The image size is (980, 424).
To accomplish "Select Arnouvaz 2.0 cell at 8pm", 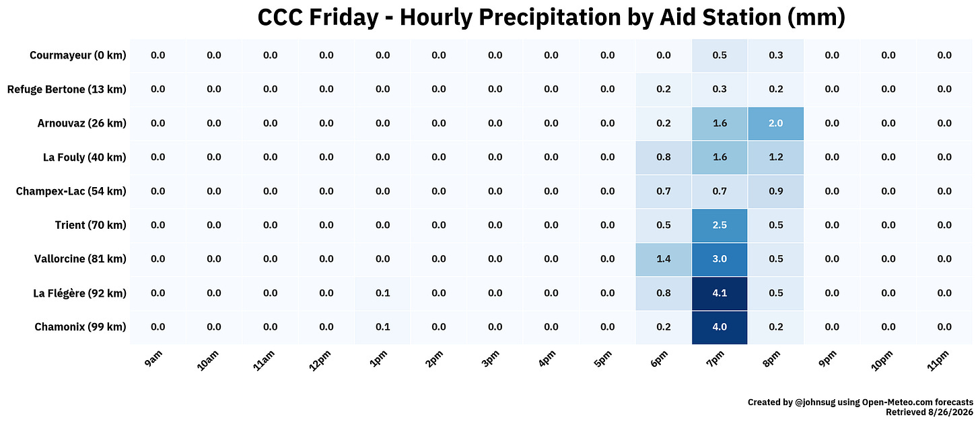I will pyautogui.click(x=775, y=123).
